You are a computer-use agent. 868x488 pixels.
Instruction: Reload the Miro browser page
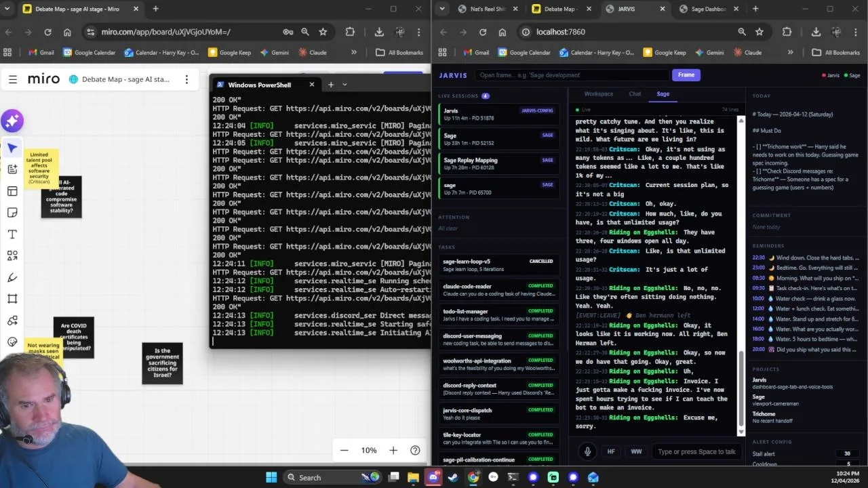click(x=47, y=32)
